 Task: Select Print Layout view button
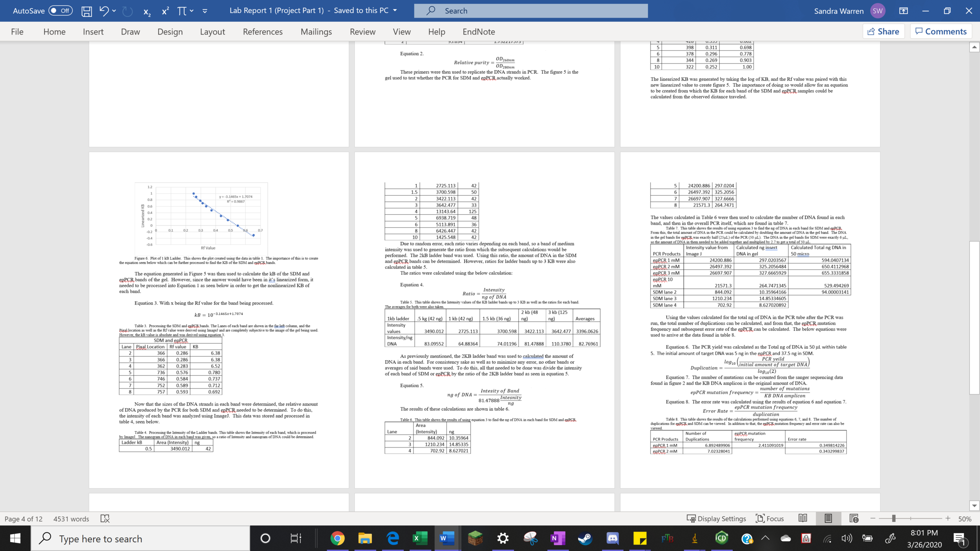pyautogui.click(x=828, y=518)
